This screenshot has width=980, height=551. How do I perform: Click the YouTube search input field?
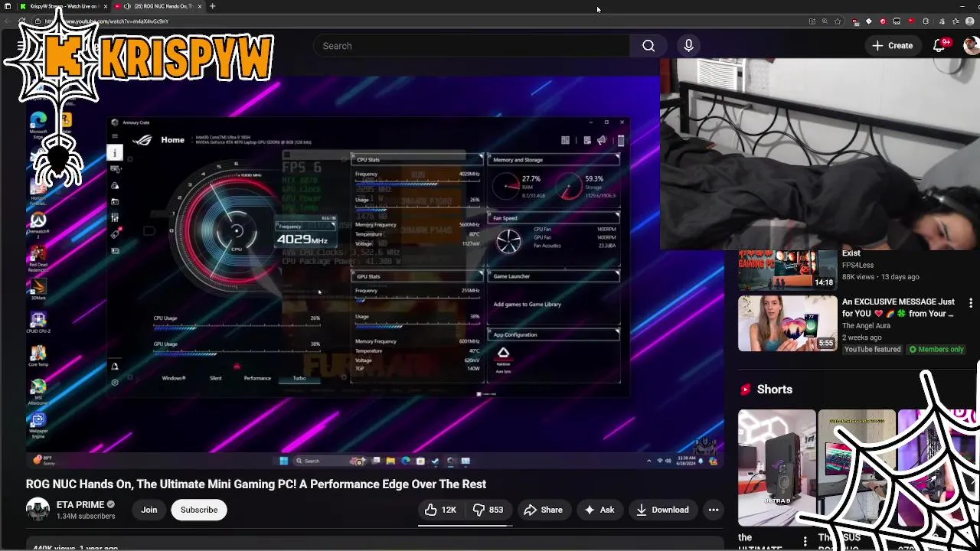[x=471, y=46]
